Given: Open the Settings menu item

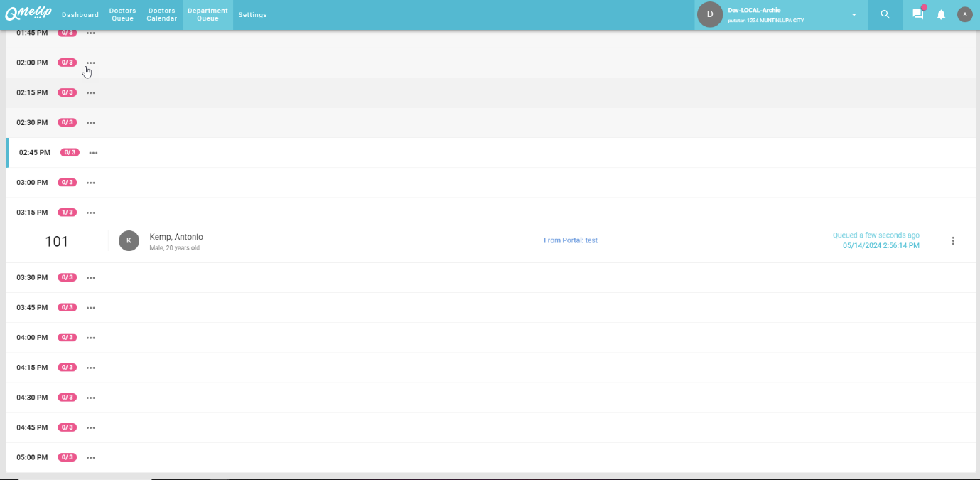Looking at the screenshot, I should (252, 15).
